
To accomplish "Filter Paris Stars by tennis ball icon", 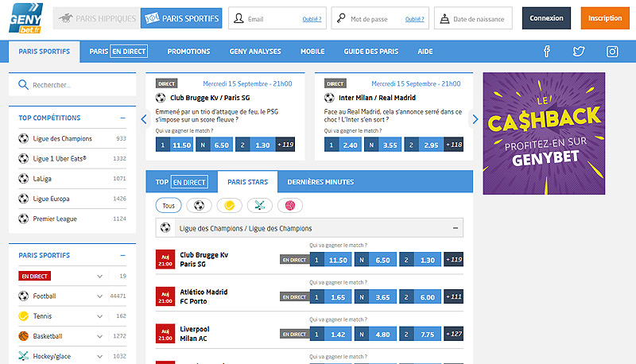I will pos(229,206).
